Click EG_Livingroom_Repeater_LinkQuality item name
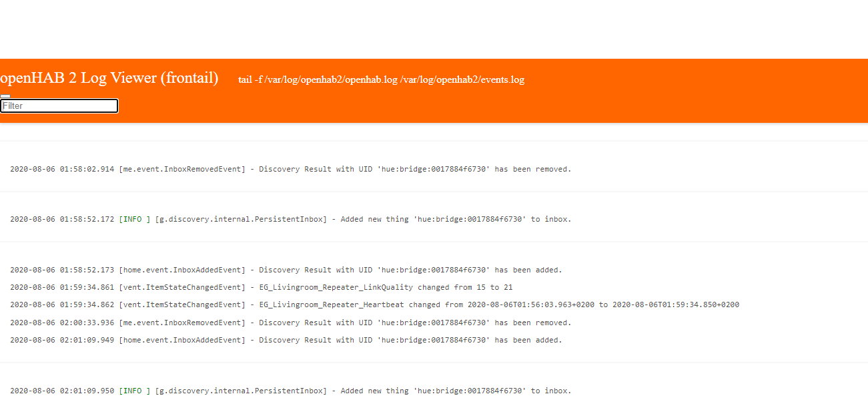 click(336, 288)
